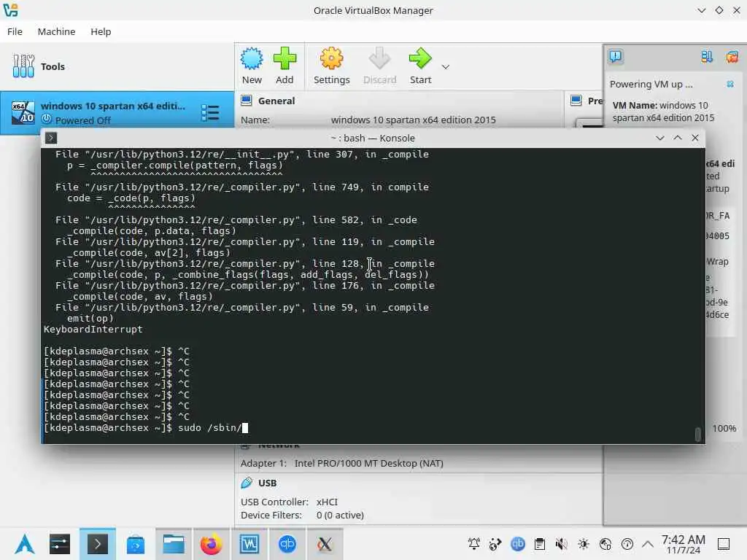Image resolution: width=747 pixels, height=560 pixels.
Task: Open the brightness tray icon
Action: pyautogui.click(x=584, y=544)
